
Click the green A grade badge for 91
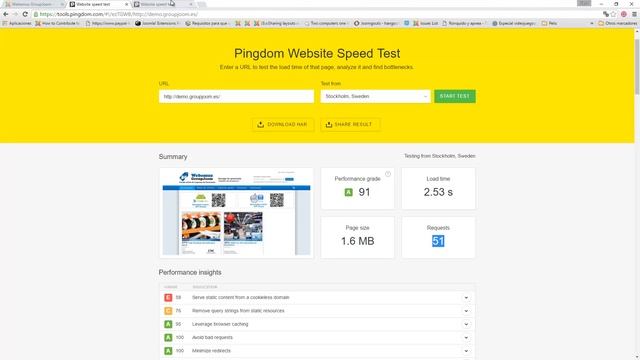coord(348,192)
